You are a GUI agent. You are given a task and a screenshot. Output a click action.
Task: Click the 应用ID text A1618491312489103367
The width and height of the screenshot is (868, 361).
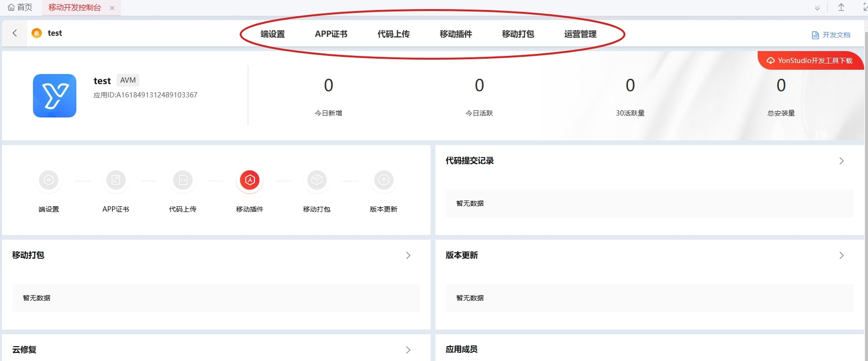click(x=146, y=95)
